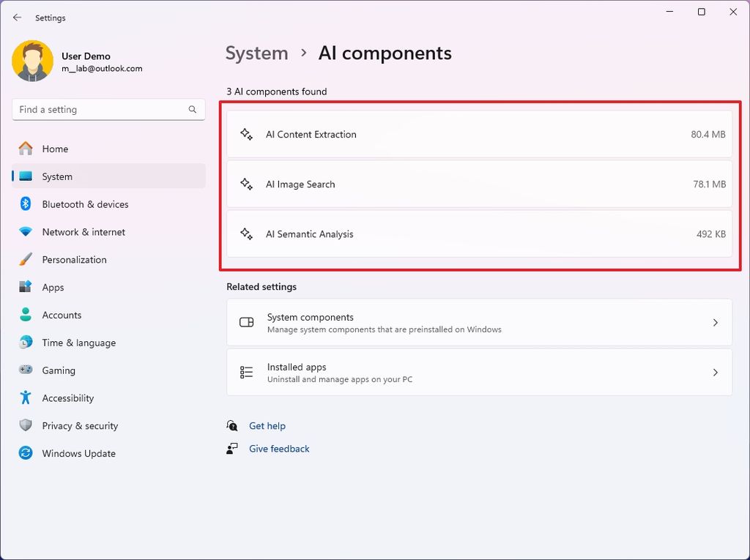Open Bluetooth & devices settings
This screenshot has width=750, height=560.
[85, 204]
